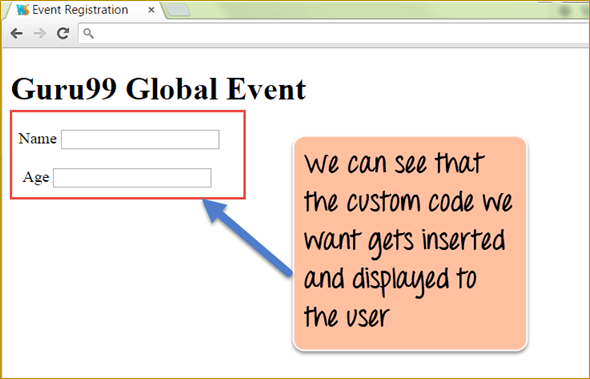
Task: Open a new tab with the blank tab button
Action: (x=178, y=10)
